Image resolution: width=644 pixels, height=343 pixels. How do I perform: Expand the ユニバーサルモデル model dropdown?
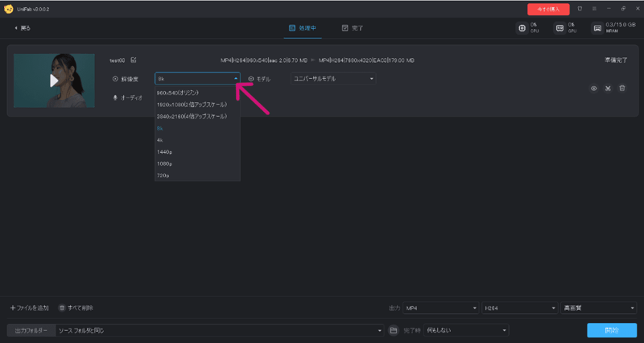tap(333, 79)
